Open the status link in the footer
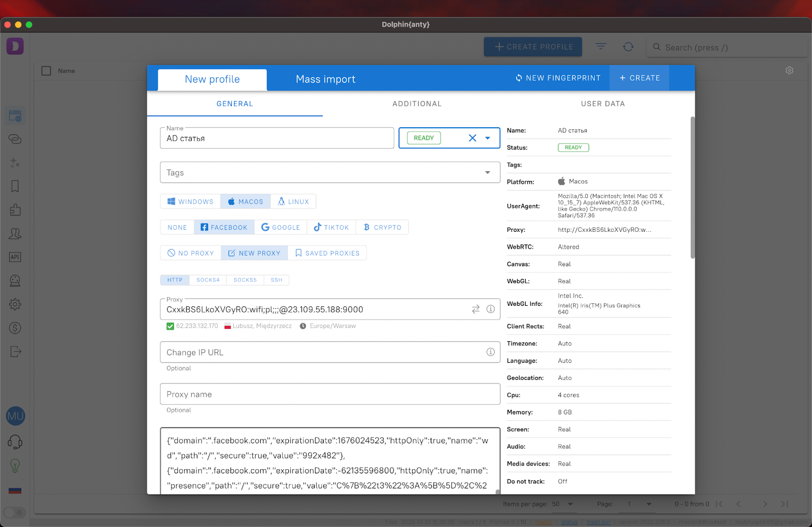 click(569, 522)
